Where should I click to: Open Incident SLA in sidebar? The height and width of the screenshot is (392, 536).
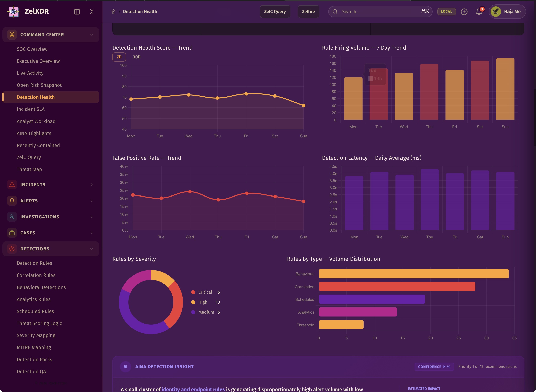click(31, 109)
